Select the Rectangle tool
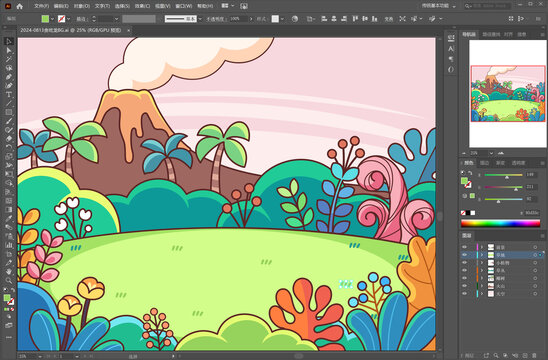Image resolution: width=548 pixels, height=360 pixels. point(9,113)
